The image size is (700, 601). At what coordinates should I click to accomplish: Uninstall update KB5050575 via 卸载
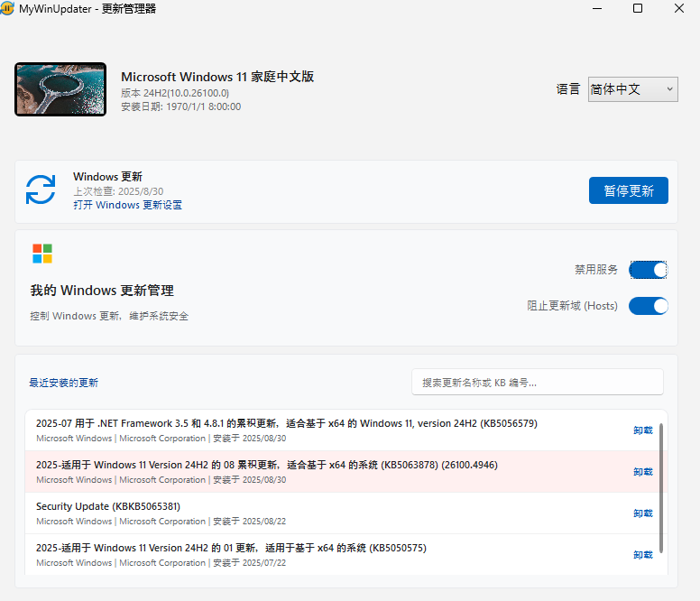point(643,555)
